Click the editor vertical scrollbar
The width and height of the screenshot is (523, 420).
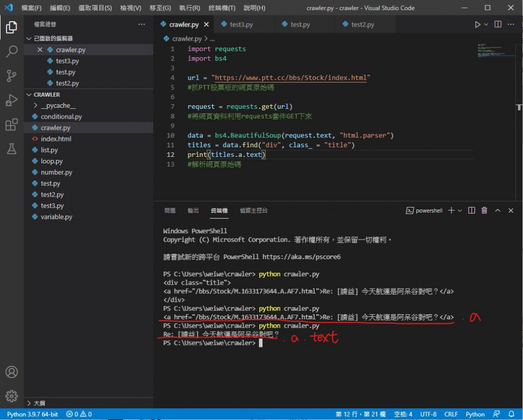[x=519, y=122]
